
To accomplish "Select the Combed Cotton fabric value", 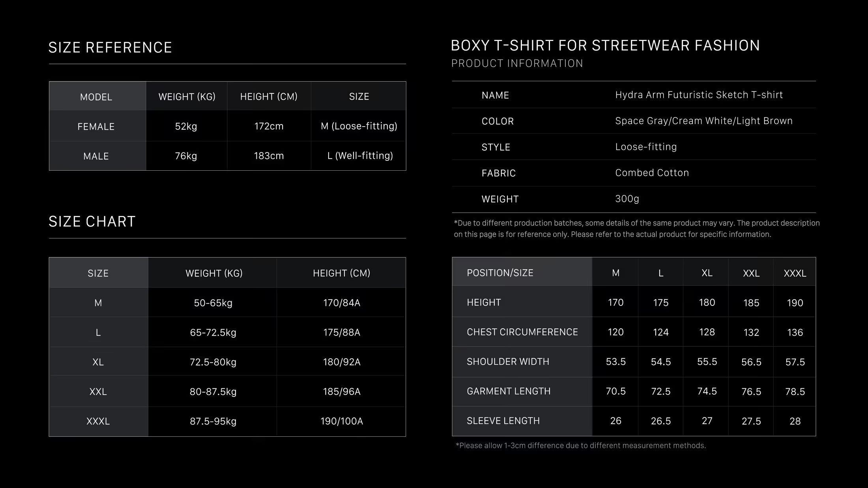I will 652,173.
